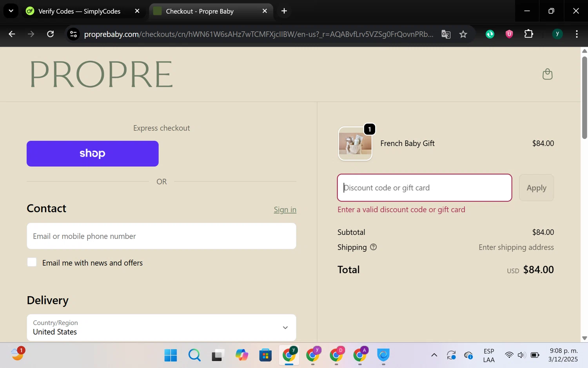Image resolution: width=588 pixels, height=368 pixels.
Task: Open the browser Extensions puzzle icon
Action: click(529, 34)
